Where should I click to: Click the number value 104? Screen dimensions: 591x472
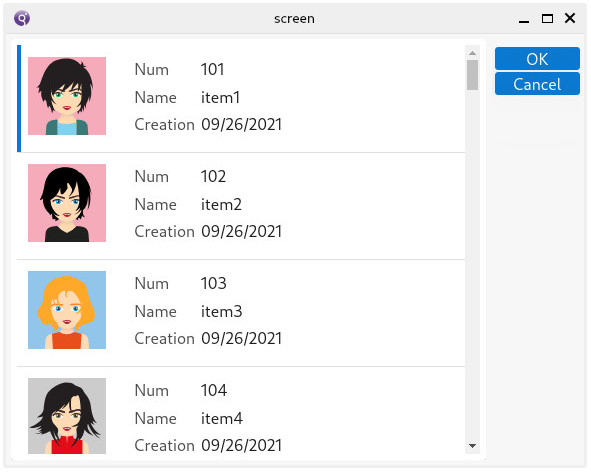213,391
